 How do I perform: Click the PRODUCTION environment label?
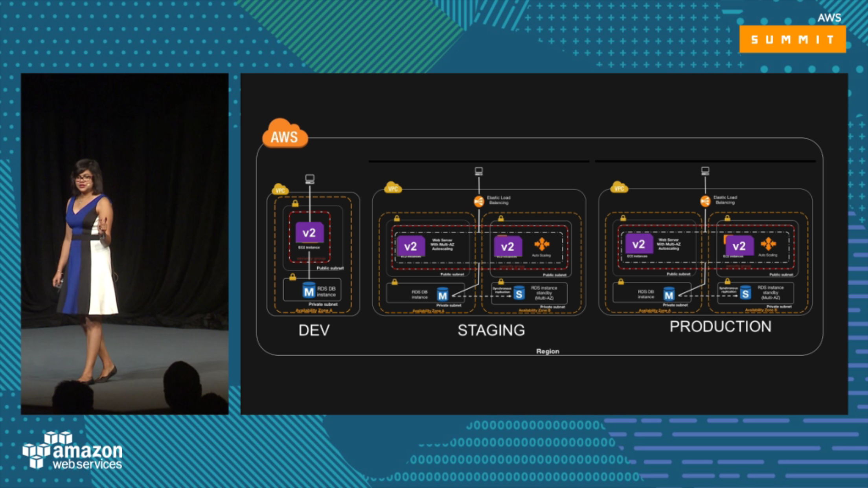(721, 327)
